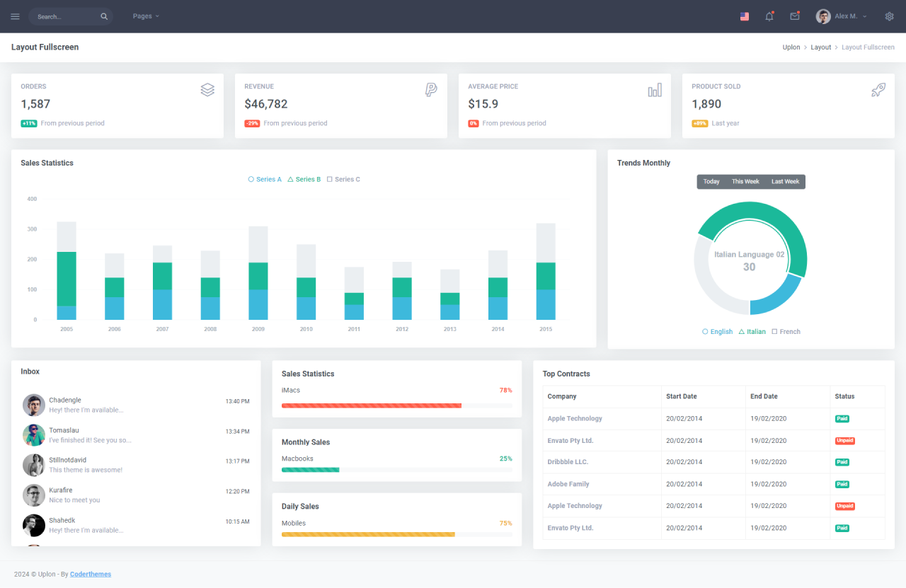906x588 pixels.
Task: Click the 10:15 AM Shahedk timestamp
Action: (237, 521)
